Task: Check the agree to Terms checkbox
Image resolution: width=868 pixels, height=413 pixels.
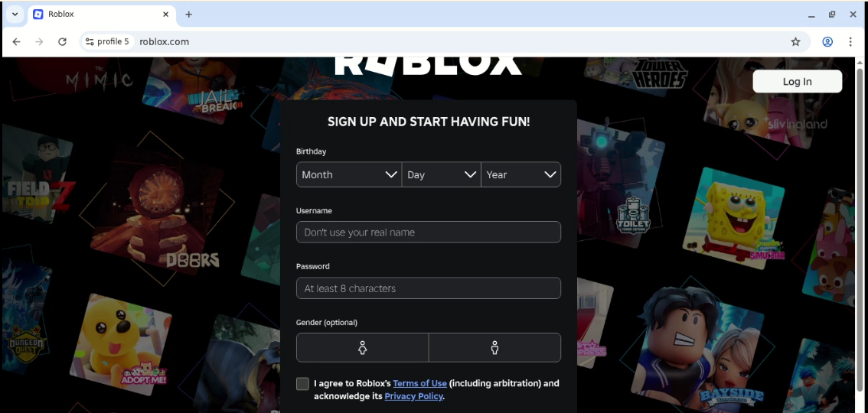Action: point(303,384)
